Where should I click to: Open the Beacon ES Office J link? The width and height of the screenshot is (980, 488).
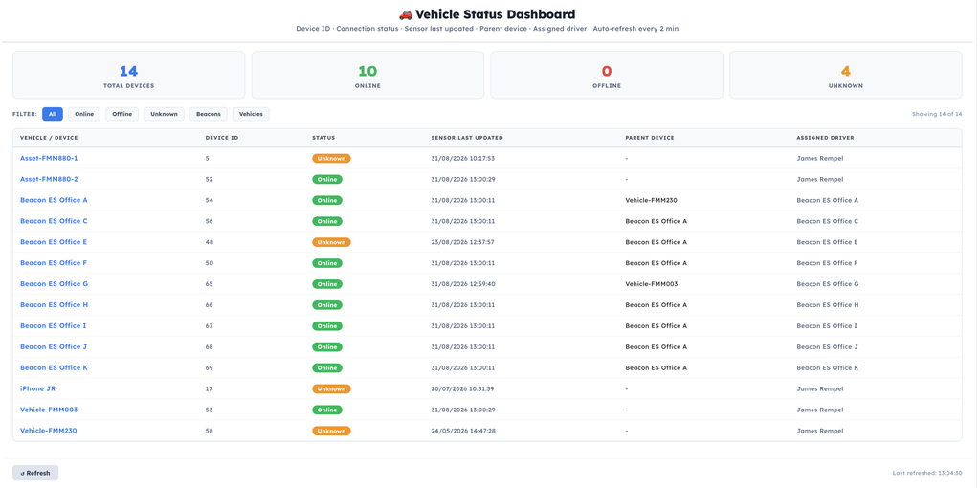(x=54, y=346)
